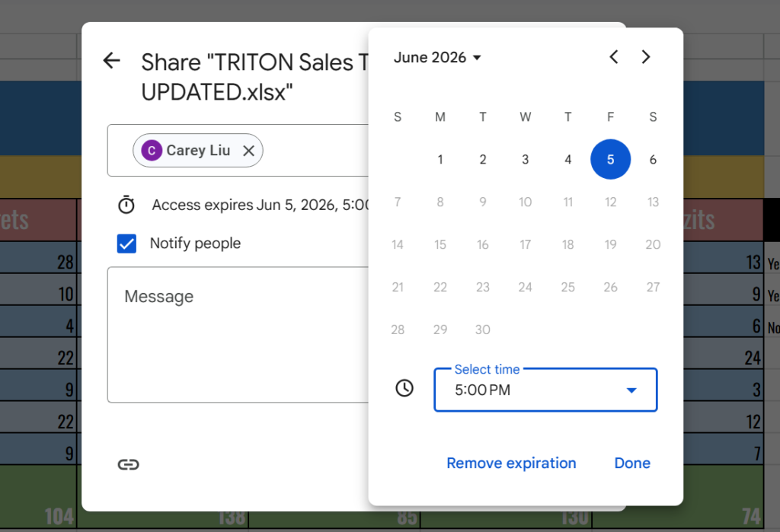The height and width of the screenshot is (532, 780).
Task: Click the copy link icon
Action: click(x=128, y=464)
